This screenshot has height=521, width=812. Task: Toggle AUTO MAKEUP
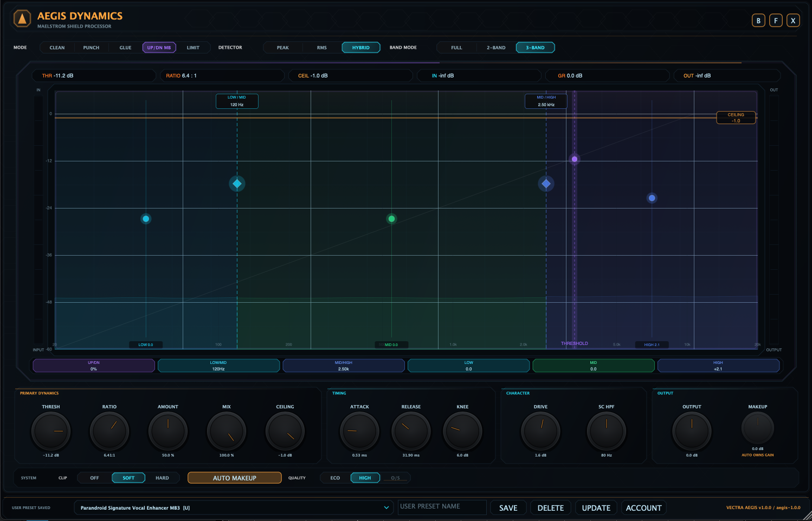pyautogui.click(x=235, y=478)
